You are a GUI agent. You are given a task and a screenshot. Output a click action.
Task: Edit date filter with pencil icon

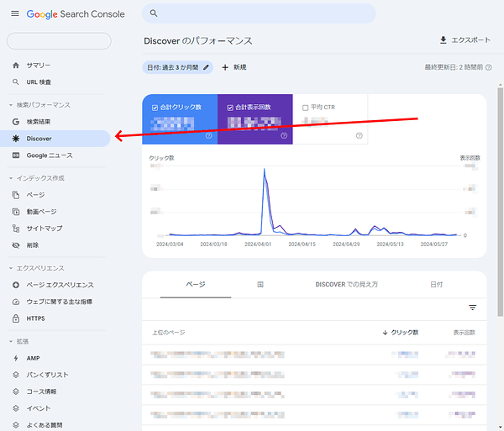[x=206, y=67]
